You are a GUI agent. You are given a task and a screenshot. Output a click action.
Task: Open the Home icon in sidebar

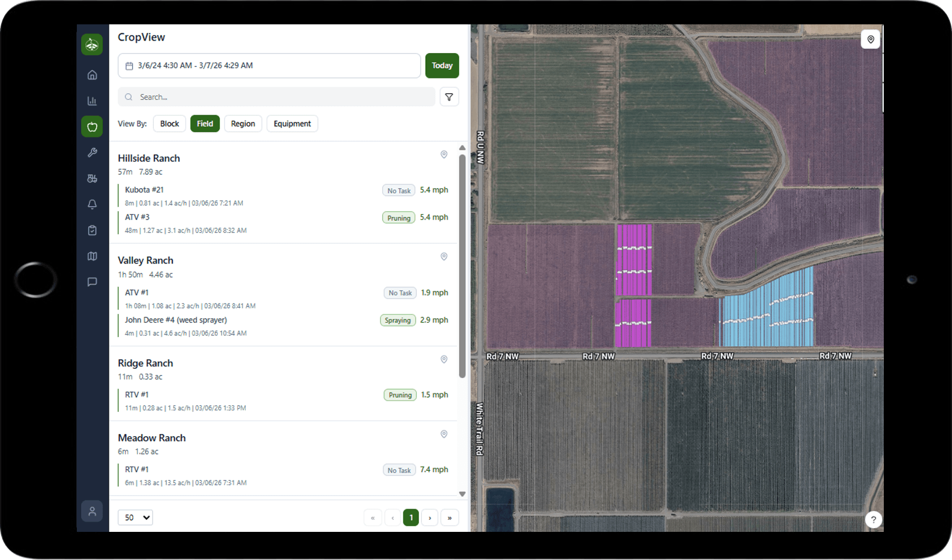pyautogui.click(x=92, y=75)
